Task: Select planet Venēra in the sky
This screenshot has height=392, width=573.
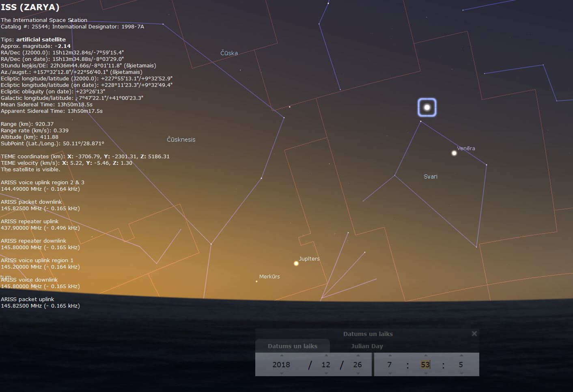Action: pos(454,153)
